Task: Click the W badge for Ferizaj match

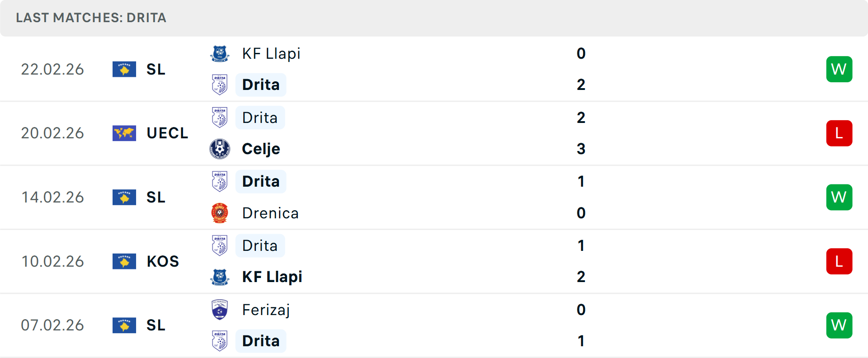Action: (x=839, y=325)
